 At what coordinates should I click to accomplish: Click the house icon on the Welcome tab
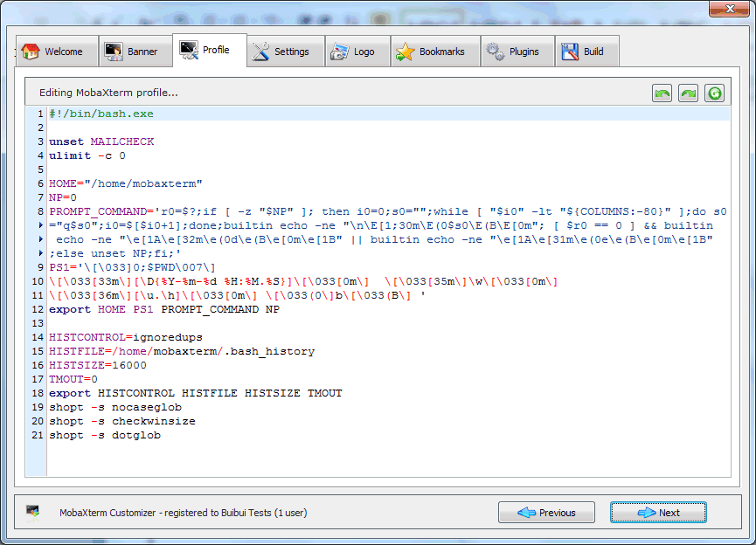(x=31, y=52)
